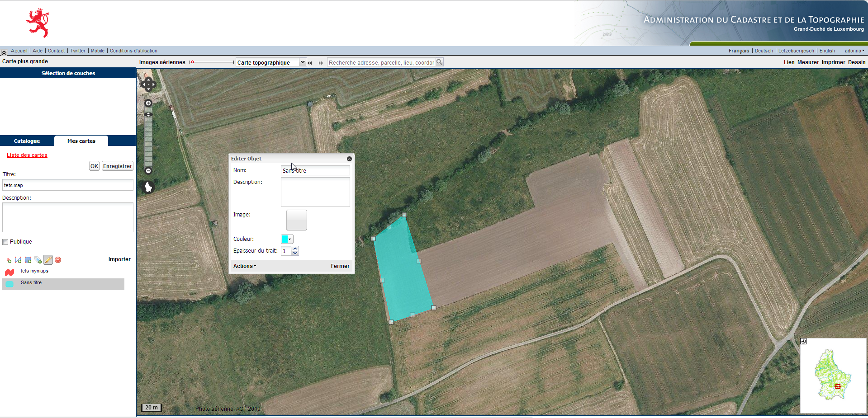Select the add line drawing tool
The width and height of the screenshot is (868, 418).
pyautogui.click(x=18, y=260)
